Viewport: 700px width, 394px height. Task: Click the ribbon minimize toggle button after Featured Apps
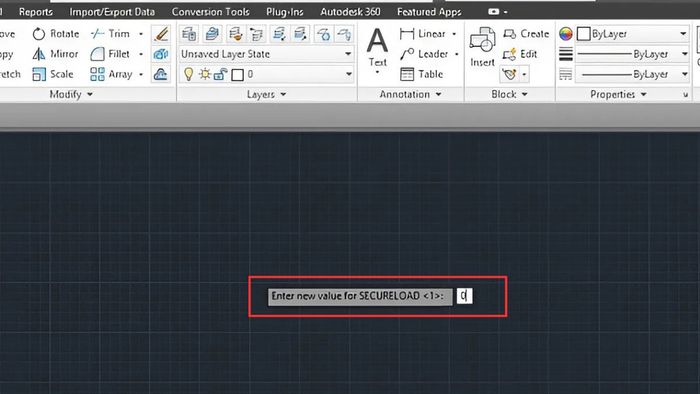tap(494, 12)
